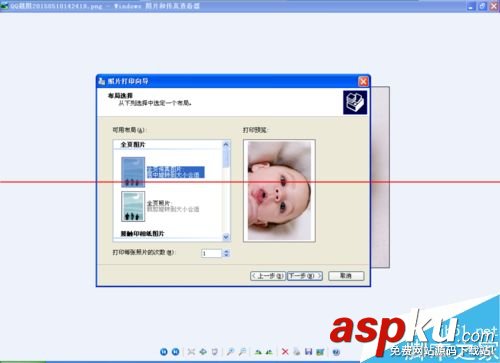This screenshot has width=500, height=363.
Task: Minimize the picture viewer window
Action: pos(471,6)
